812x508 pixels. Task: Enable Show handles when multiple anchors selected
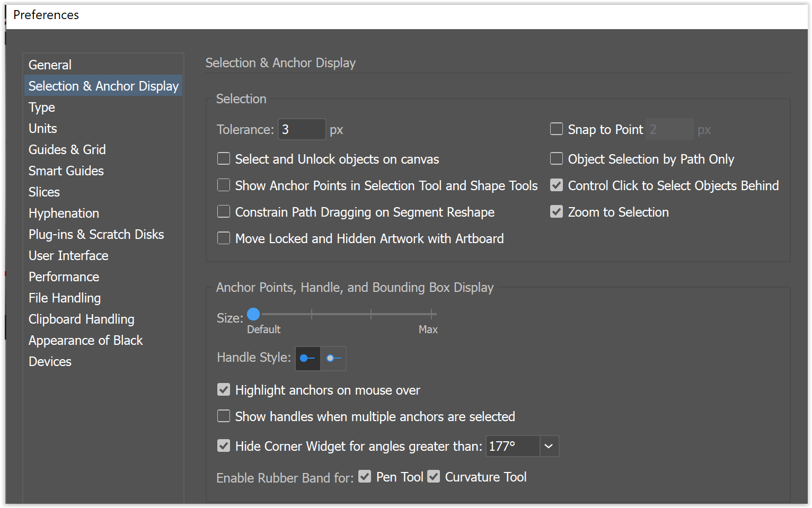click(x=223, y=416)
